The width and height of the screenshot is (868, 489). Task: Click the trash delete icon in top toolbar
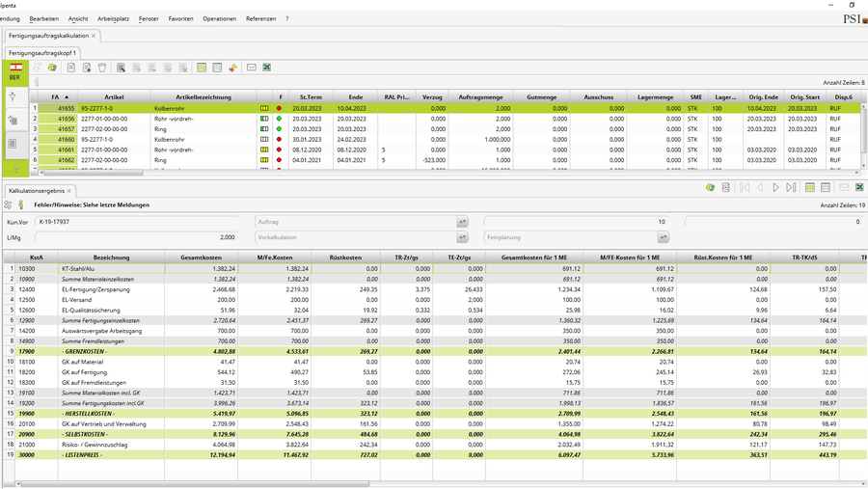click(102, 68)
